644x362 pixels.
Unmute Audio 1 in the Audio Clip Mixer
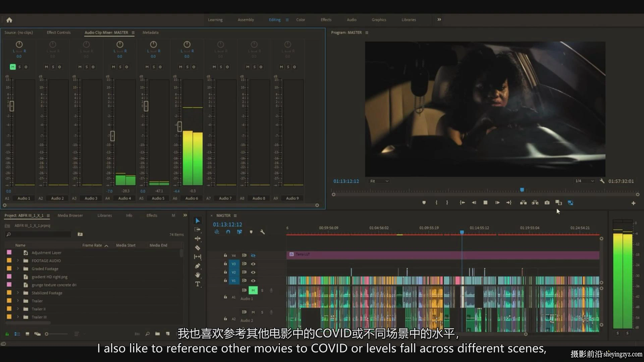13,67
